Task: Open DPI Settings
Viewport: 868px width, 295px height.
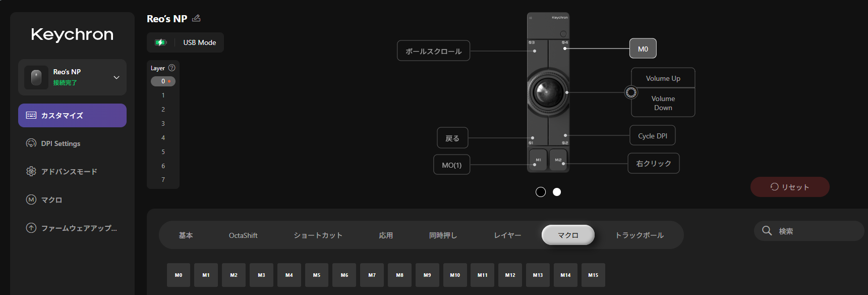Action: click(72, 143)
